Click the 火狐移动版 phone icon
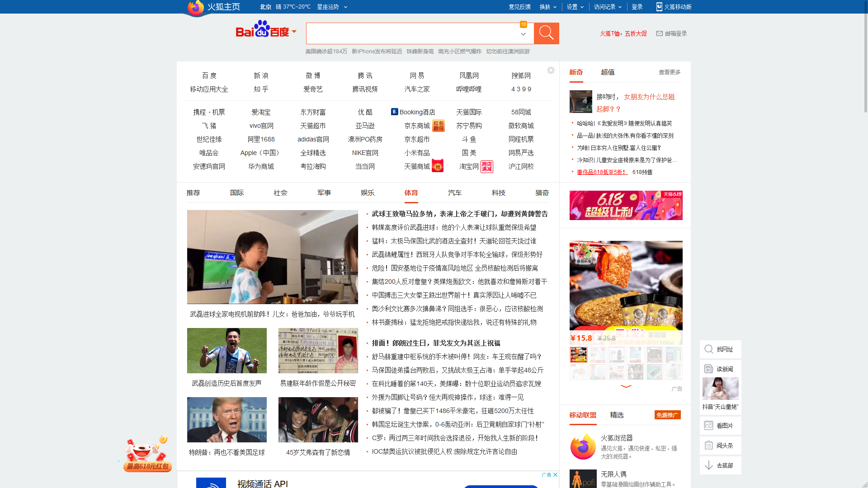This screenshot has width=868, height=488. pos(659,7)
